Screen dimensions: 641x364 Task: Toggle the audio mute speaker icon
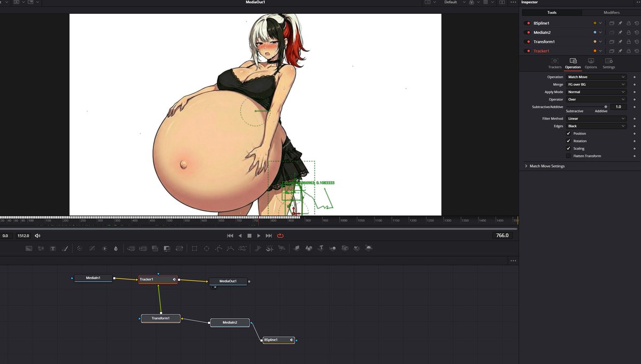click(x=37, y=235)
